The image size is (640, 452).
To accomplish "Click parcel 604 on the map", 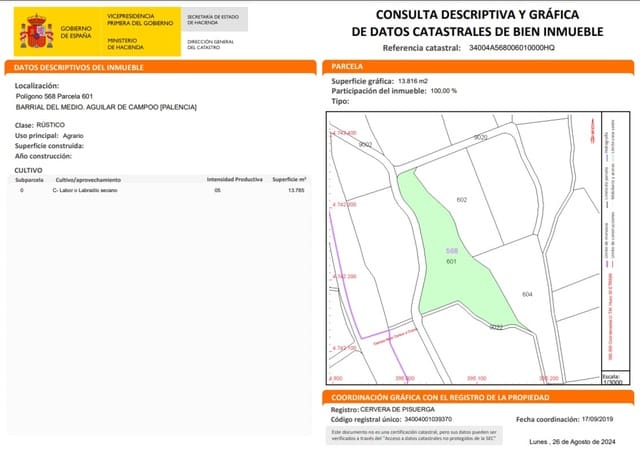I will pos(527,294).
